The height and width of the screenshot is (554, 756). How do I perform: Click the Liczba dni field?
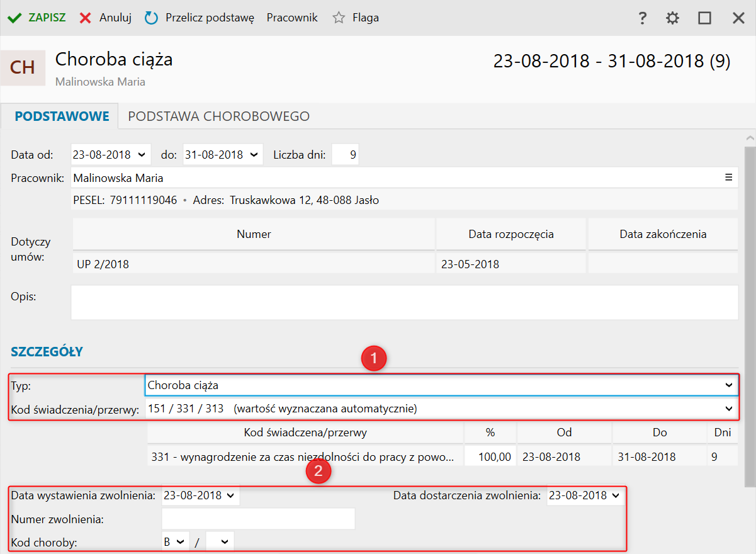click(x=345, y=154)
